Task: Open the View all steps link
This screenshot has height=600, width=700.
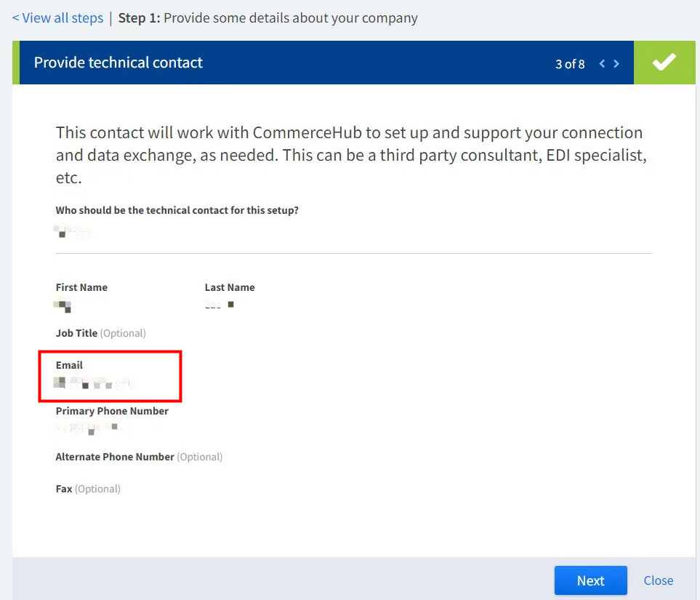Action: (57, 17)
